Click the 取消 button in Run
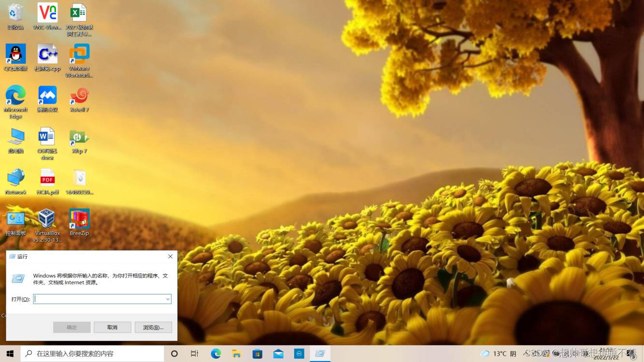This screenshot has width=644, height=362. [113, 327]
